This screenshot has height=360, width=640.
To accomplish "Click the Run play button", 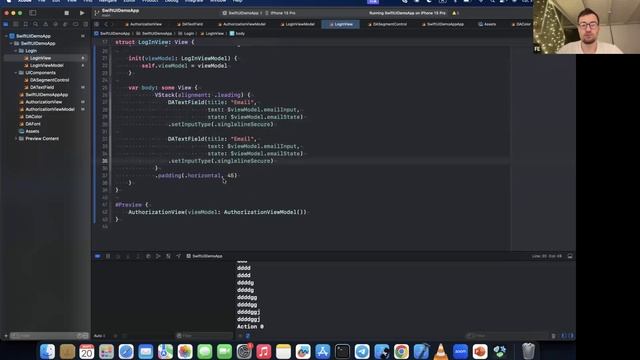I will click(x=82, y=13).
